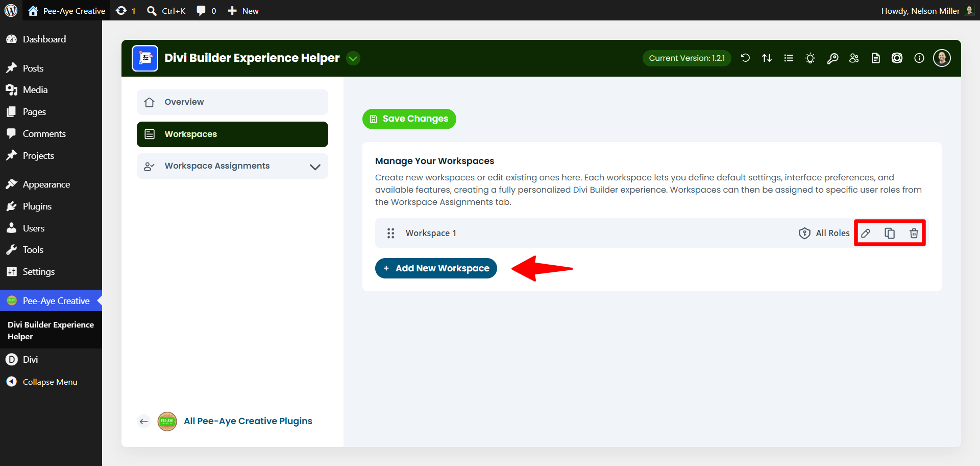Viewport: 980px width, 466px height.
Task: Click Manage Your Workspaces heading
Action: pos(434,161)
